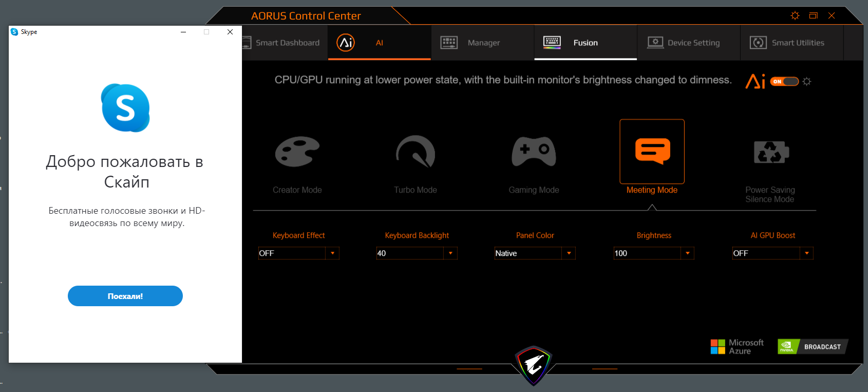Click the AORUS eagle logo at the bottom
868x392 pixels.
(x=534, y=365)
